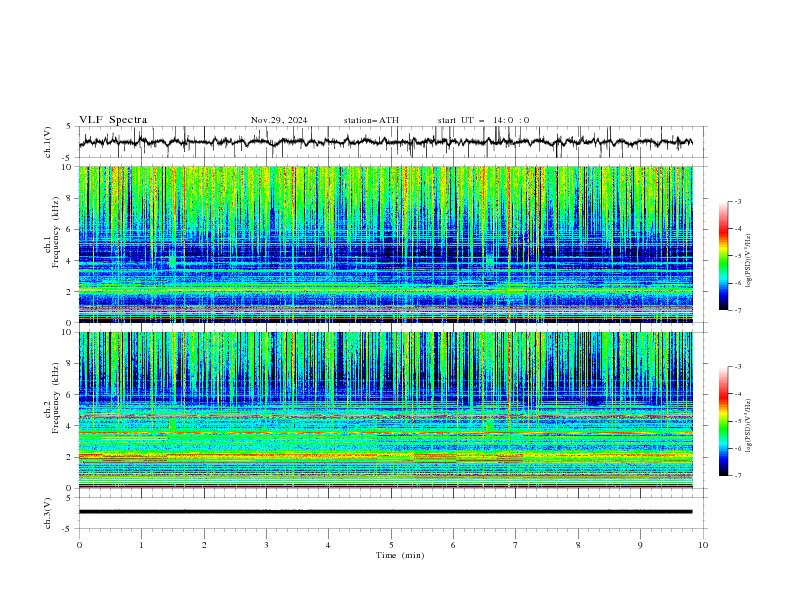Click the 'VLF Spectra' title text
Viewport: 792px width, 612px height.
tap(113, 120)
